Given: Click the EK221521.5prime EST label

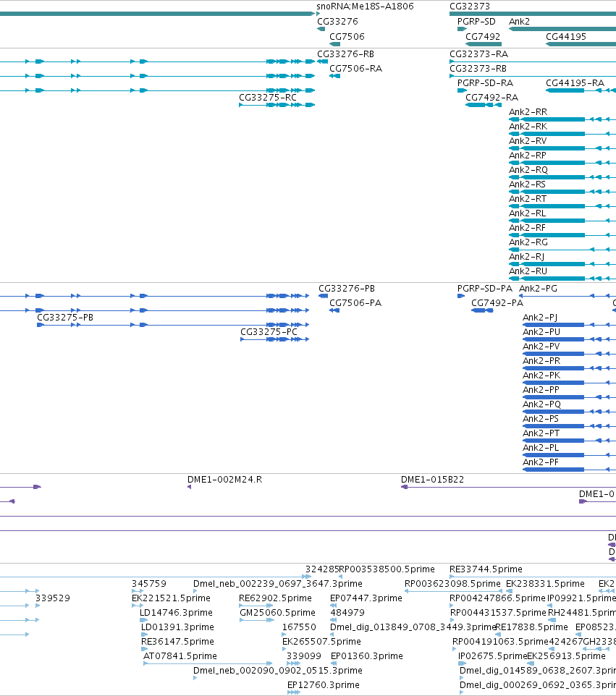Looking at the screenshot, I should pos(171,598).
